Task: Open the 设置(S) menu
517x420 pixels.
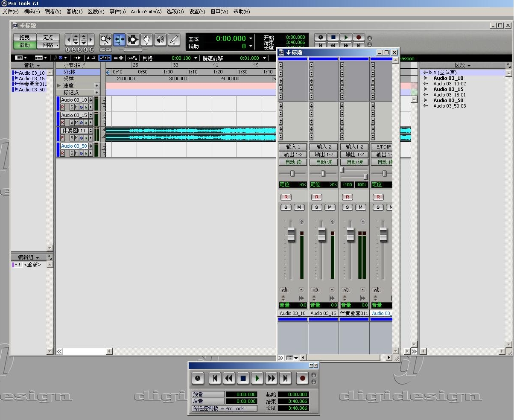Action: point(197,12)
